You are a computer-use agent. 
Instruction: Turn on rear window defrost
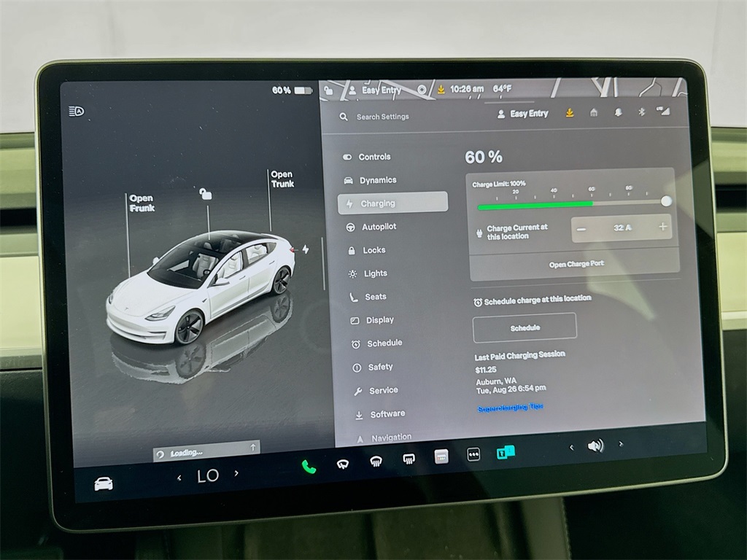click(x=409, y=459)
